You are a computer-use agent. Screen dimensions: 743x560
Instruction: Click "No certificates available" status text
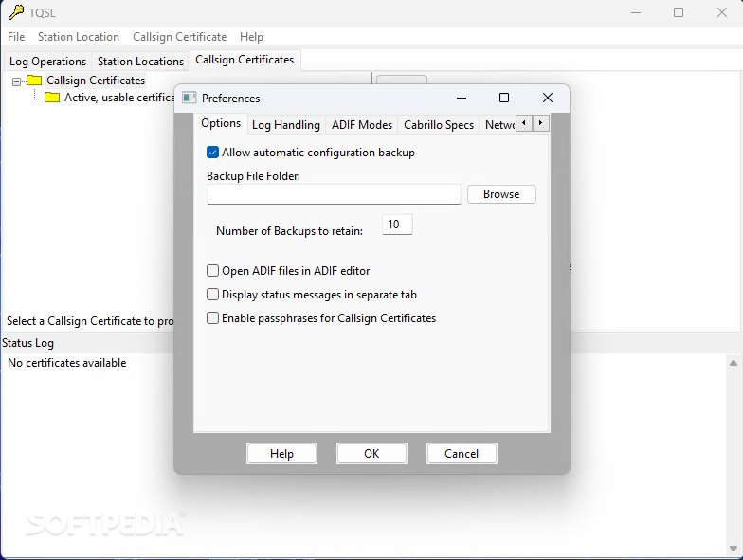66,363
